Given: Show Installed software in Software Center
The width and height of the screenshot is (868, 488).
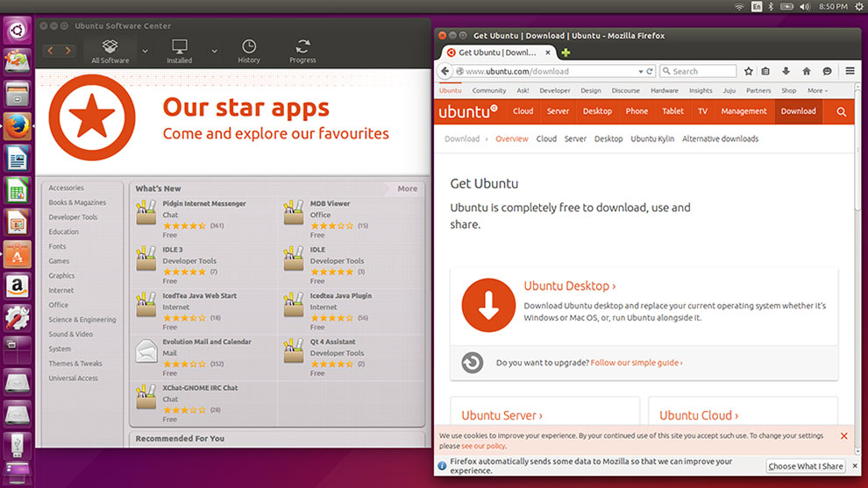Looking at the screenshot, I should coord(180,52).
